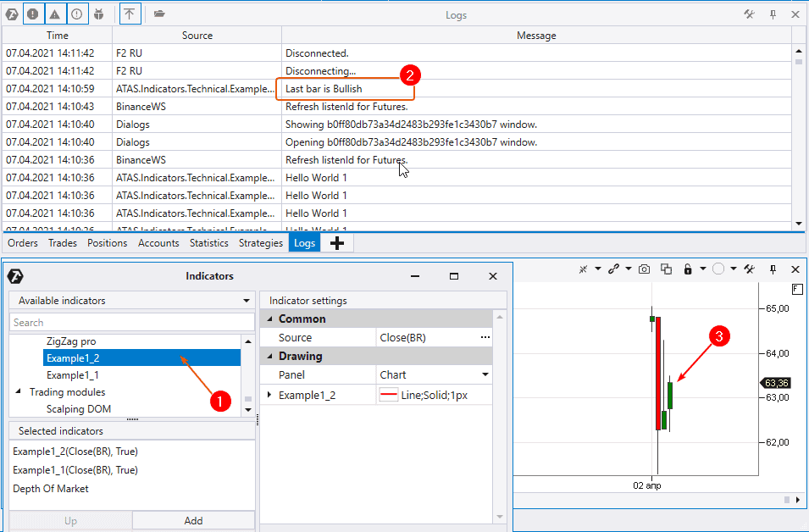This screenshot has width=809, height=532.
Task: Click the red line color swatch for Example1_2
Action: coord(389,395)
